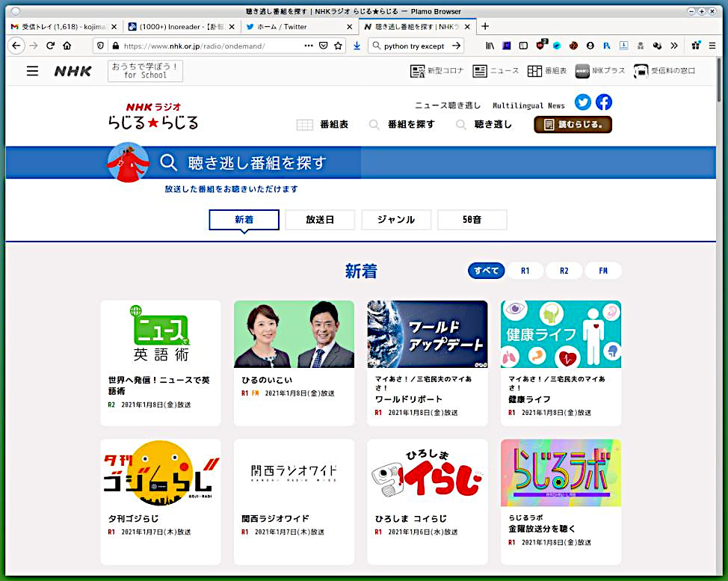Open ニュース聴き逃し link

[448, 105]
